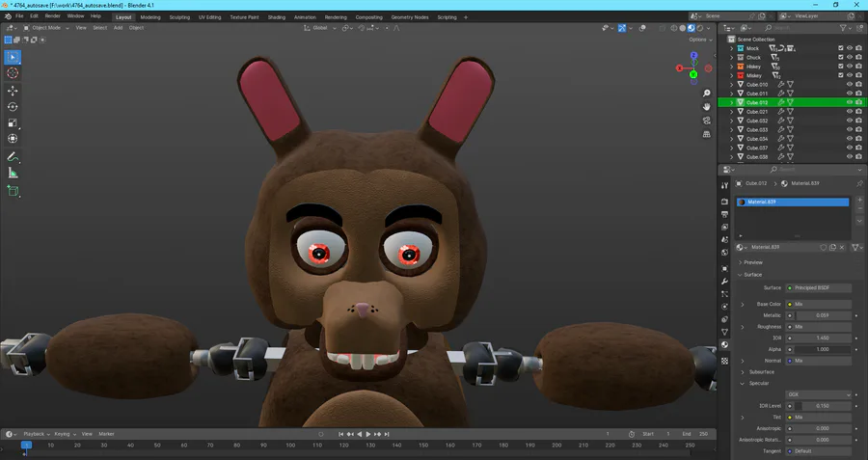Uncheck the Miskey collection exclude checkbox
Screen dimensions: 868x460
(840, 75)
